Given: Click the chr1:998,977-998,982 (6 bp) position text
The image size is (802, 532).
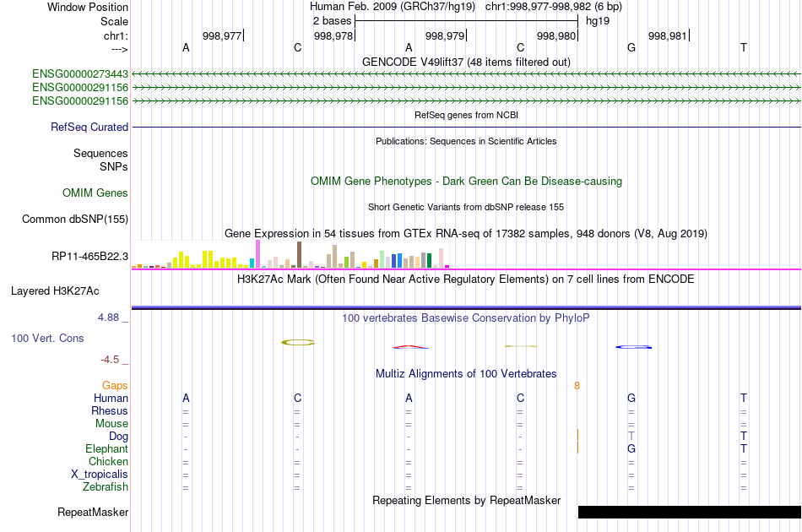Looking at the screenshot, I should pos(554,7).
